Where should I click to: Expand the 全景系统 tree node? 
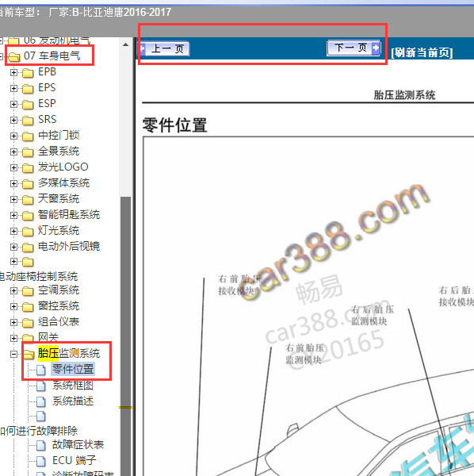[13, 152]
